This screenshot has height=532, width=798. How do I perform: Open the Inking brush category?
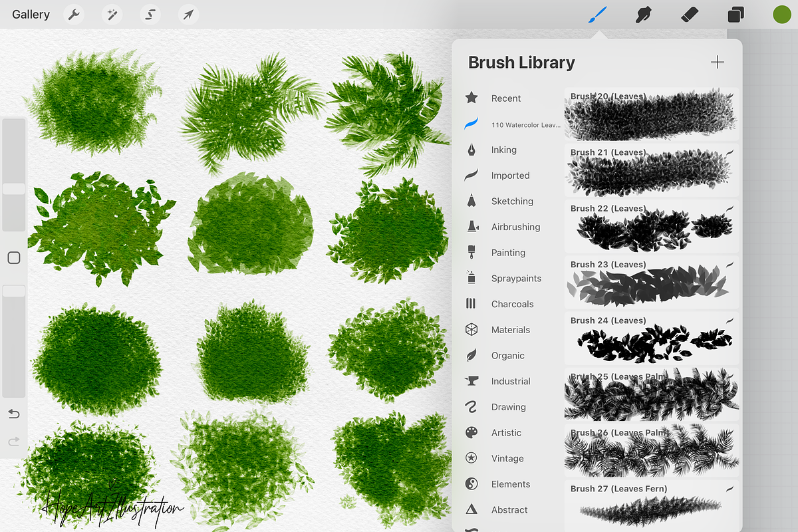coord(503,150)
